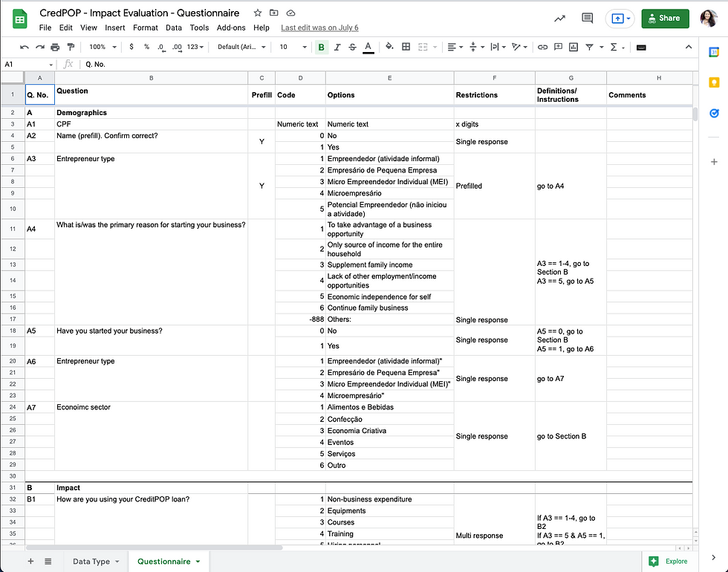Viewport: 728px width, 572px height.
Task: Open the 'Last edit was on July 6' link
Action: click(x=319, y=28)
